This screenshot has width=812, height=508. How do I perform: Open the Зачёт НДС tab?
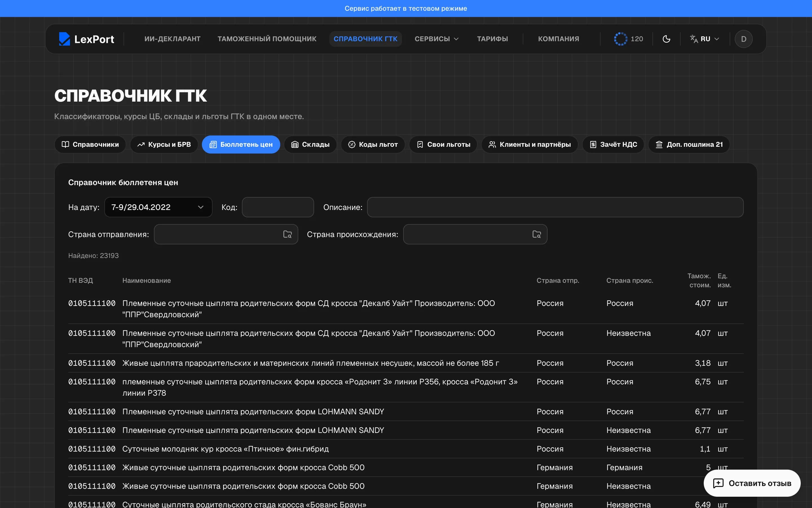(613, 144)
